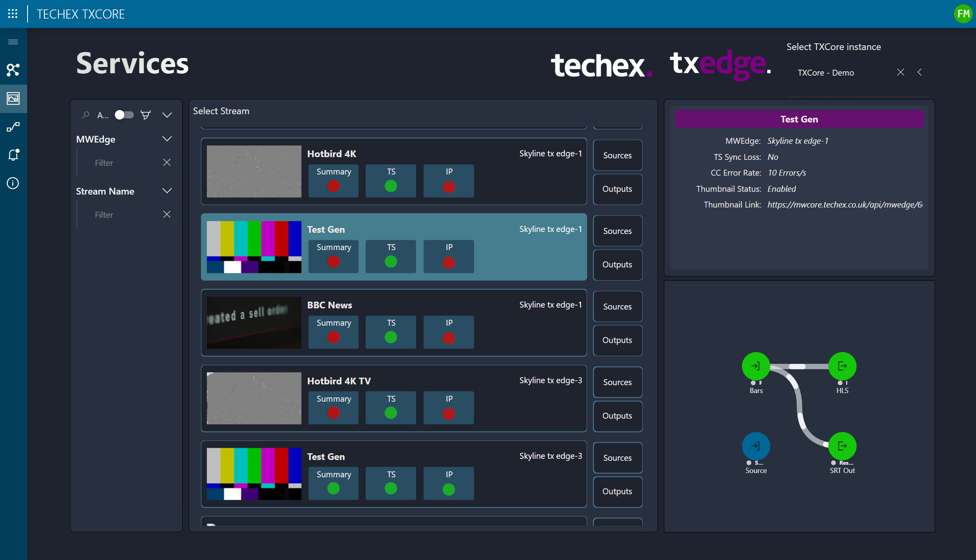Open Outputs for BBC News
Screen dimensions: 976x560
(x=617, y=340)
